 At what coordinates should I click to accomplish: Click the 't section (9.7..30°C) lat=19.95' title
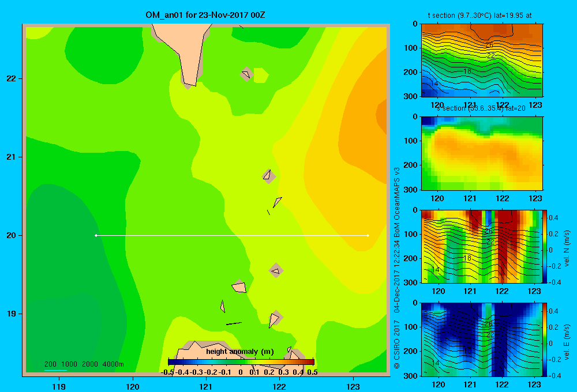(x=480, y=16)
